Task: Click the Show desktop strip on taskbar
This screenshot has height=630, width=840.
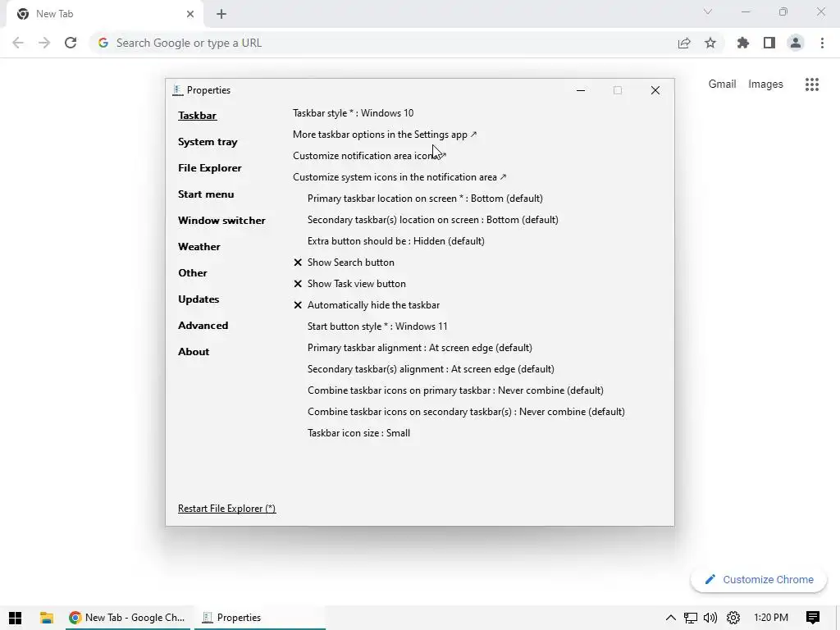Action: click(x=838, y=618)
